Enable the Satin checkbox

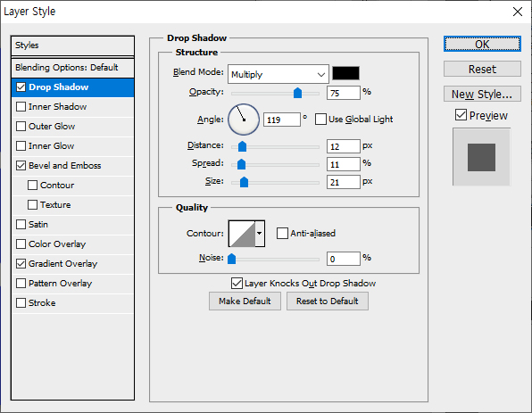coord(21,225)
